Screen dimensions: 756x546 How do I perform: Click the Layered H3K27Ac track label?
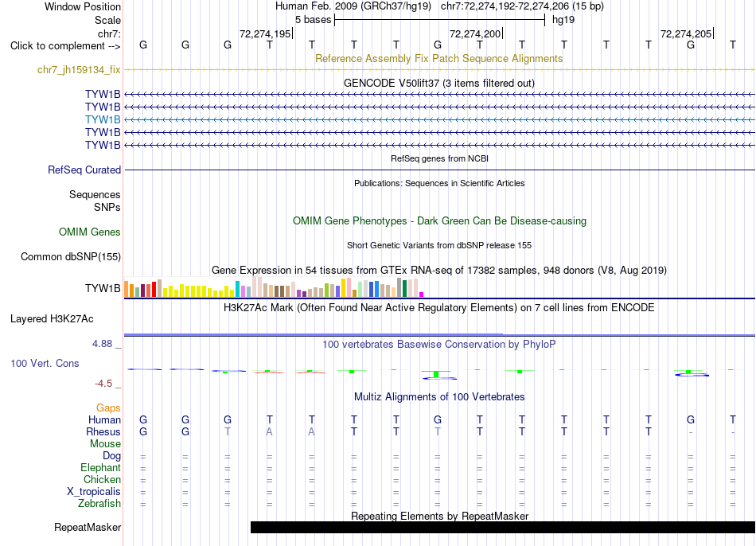click(52, 319)
